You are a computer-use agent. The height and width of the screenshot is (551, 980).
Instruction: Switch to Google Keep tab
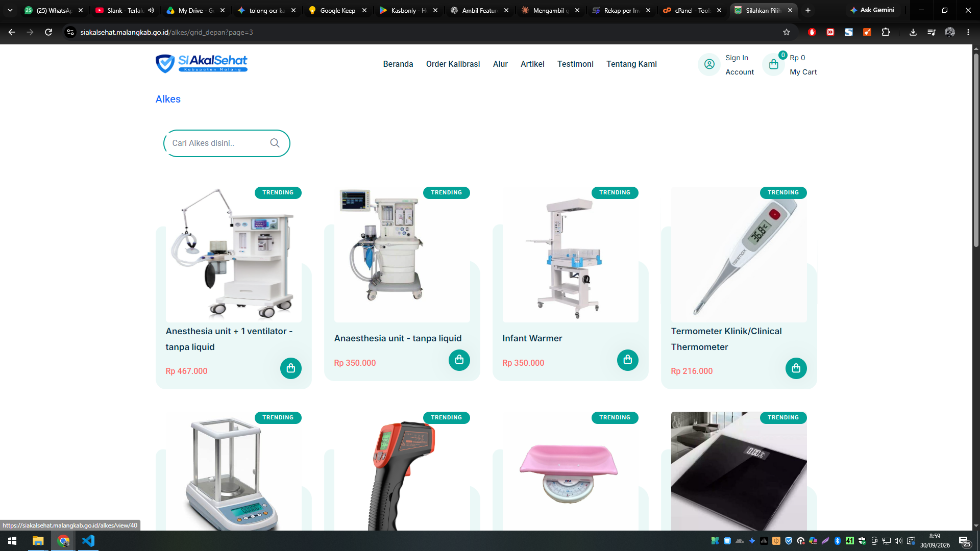click(x=337, y=10)
